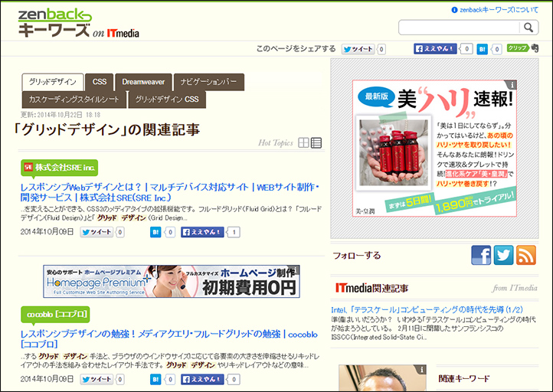Click the green クリップ Evernote button
The width and height of the screenshot is (553, 392).
pos(522,48)
